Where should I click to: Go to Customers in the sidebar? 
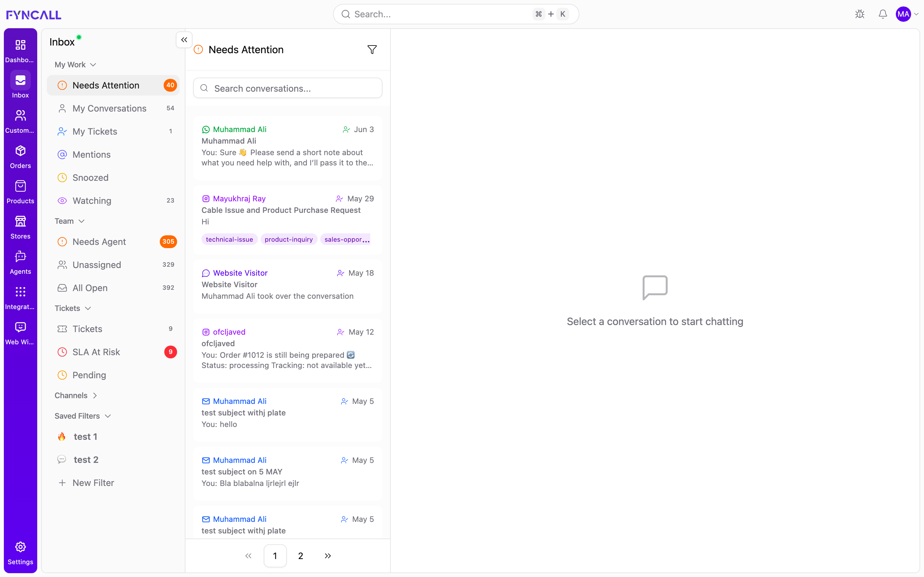pyautogui.click(x=20, y=116)
